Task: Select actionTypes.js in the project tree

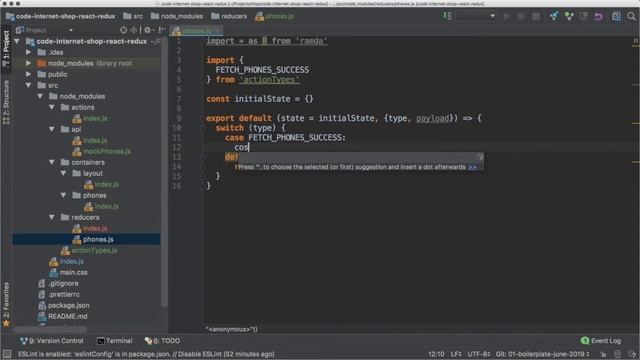Action: pyautogui.click(x=89, y=251)
